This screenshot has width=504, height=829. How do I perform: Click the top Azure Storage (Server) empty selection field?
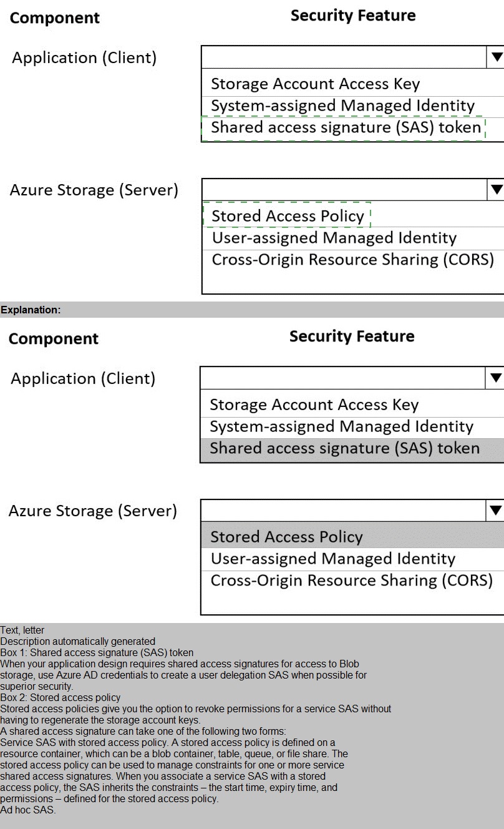click(x=343, y=189)
